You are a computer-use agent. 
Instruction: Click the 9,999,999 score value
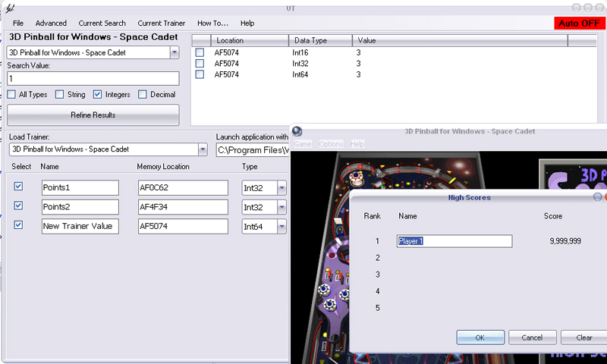(x=565, y=241)
